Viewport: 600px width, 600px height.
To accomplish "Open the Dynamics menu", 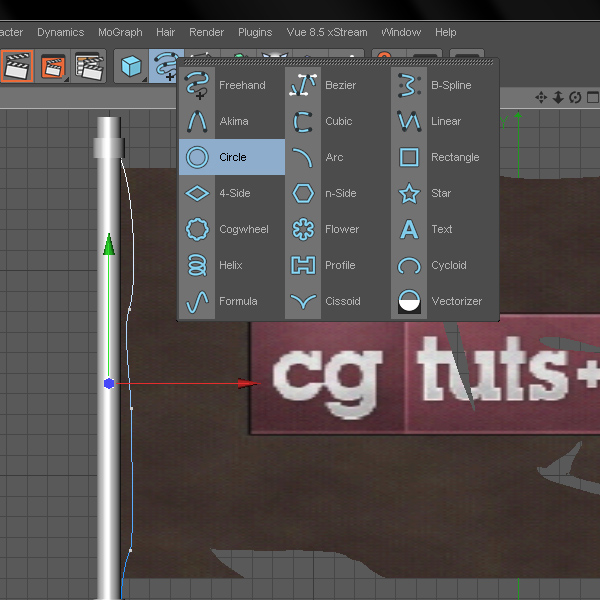I will pos(60,33).
